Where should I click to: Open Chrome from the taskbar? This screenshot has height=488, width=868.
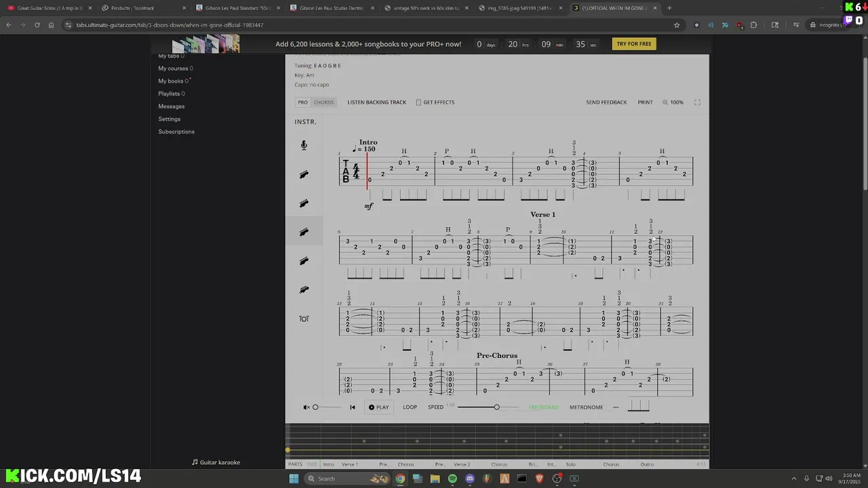(x=400, y=479)
